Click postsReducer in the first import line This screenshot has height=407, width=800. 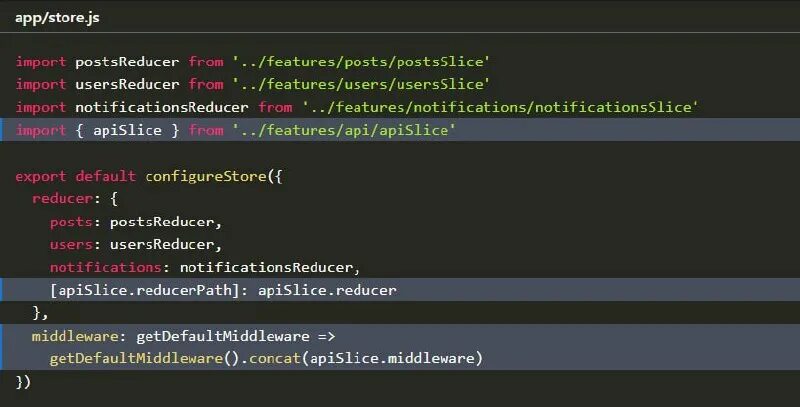pos(127,62)
